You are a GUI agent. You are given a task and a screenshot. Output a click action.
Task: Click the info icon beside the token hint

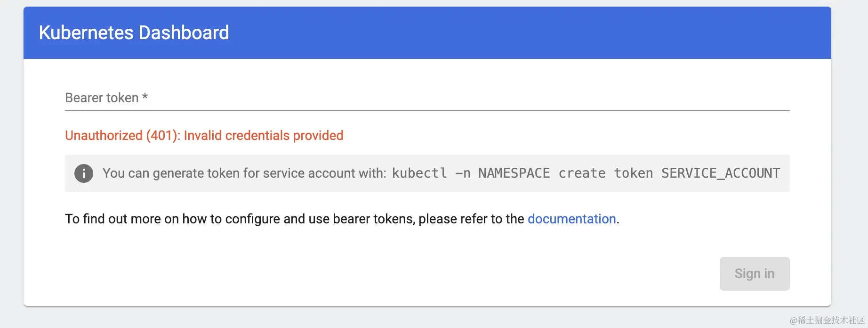[84, 173]
